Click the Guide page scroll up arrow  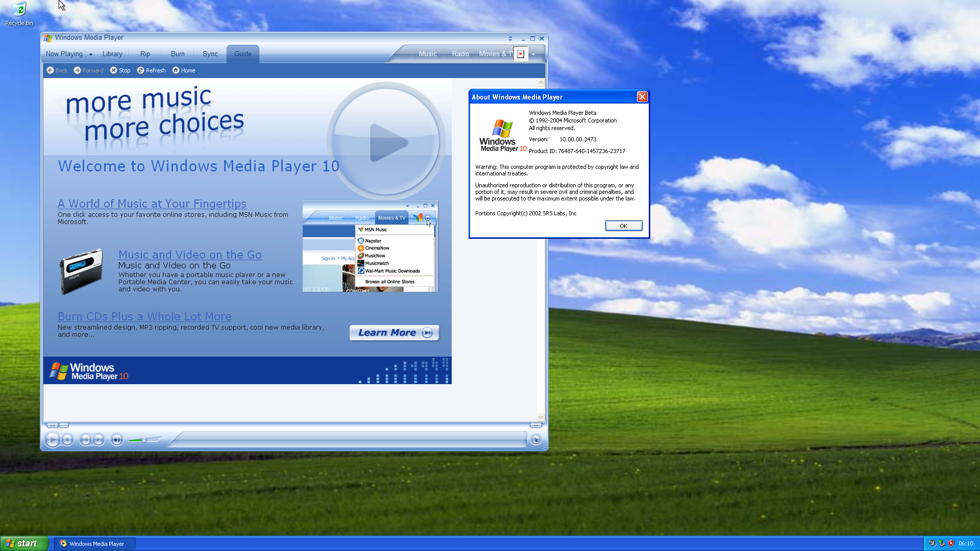coord(541,83)
